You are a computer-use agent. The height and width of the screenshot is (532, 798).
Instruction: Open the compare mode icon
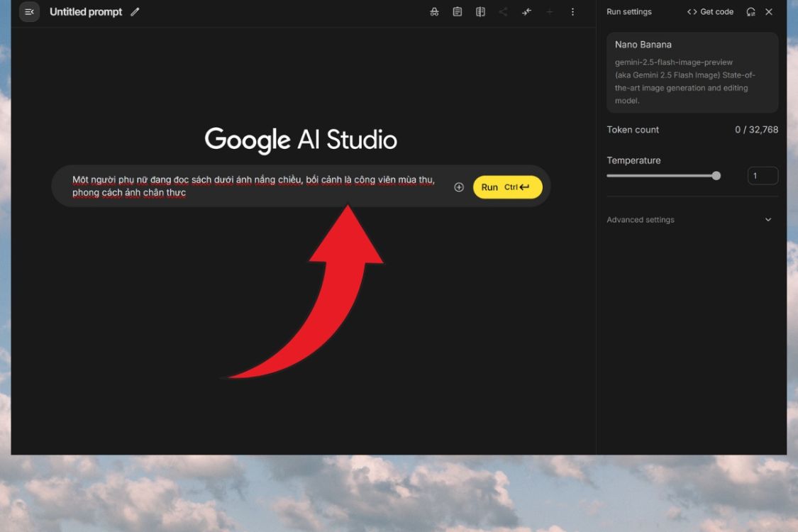click(x=480, y=12)
